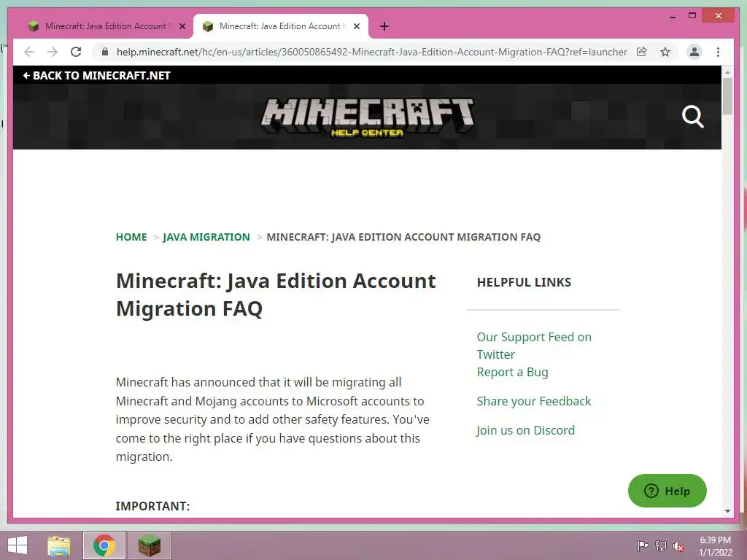Click the IMPORTANT: heading text
Image resolution: width=747 pixels, height=560 pixels.
[152, 506]
